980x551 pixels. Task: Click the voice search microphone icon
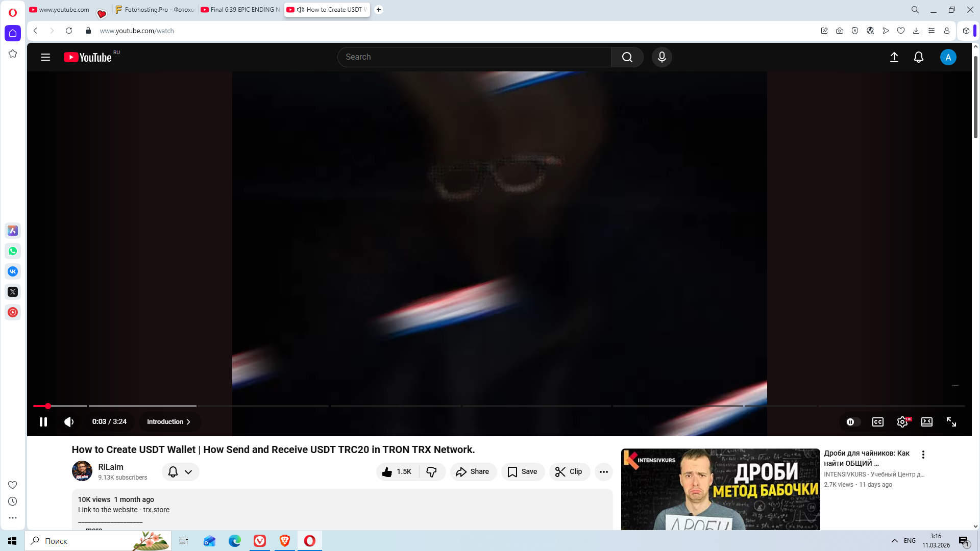(661, 57)
